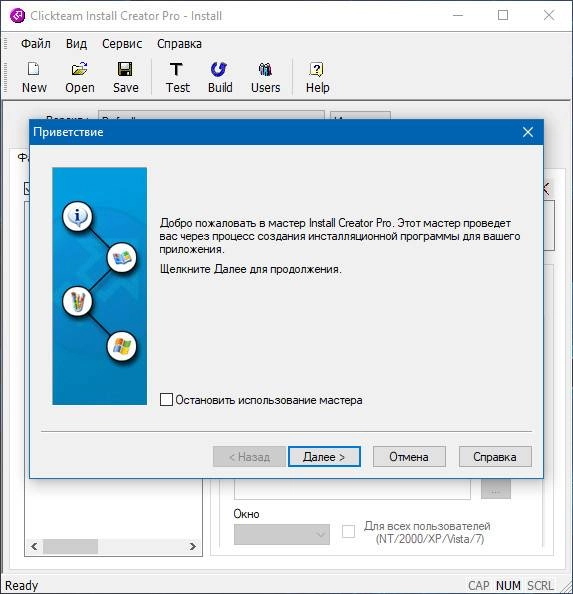Image resolution: width=573 pixels, height=594 pixels.
Task: Check 'Остановить использование мастера' checkbox
Action: click(x=166, y=400)
